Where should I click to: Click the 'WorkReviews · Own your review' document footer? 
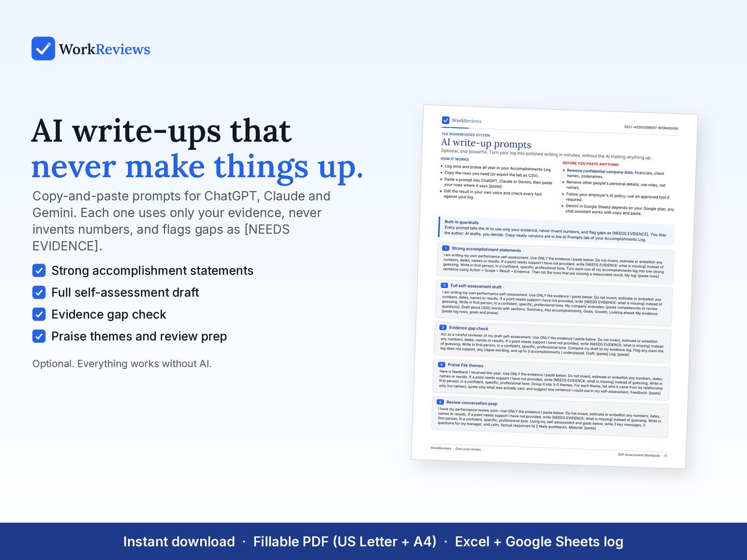click(x=456, y=449)
